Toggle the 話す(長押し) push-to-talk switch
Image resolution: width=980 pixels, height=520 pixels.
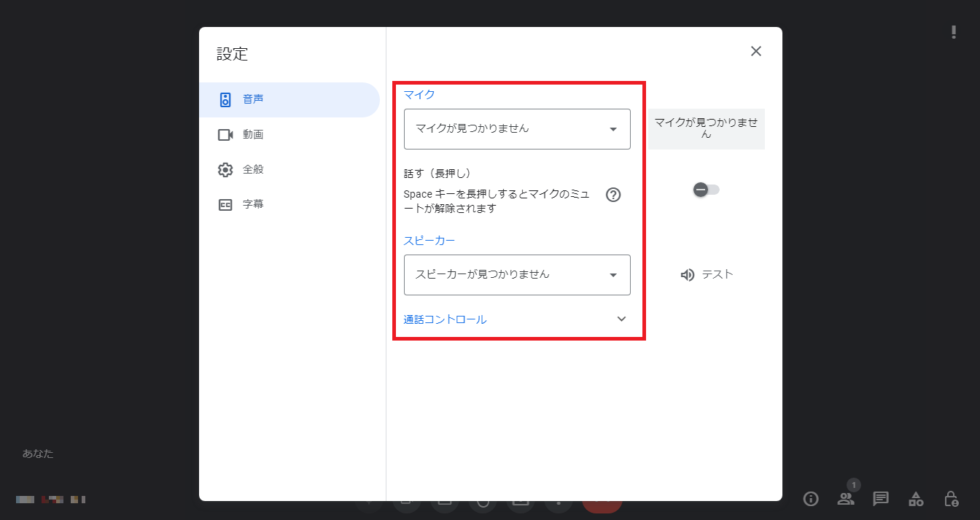(706, 190)
